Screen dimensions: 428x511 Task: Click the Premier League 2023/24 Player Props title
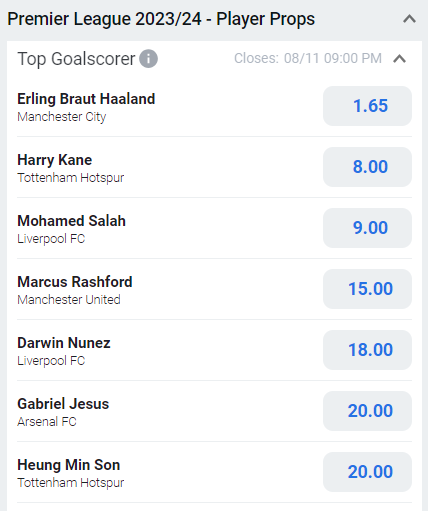[161, 19]
